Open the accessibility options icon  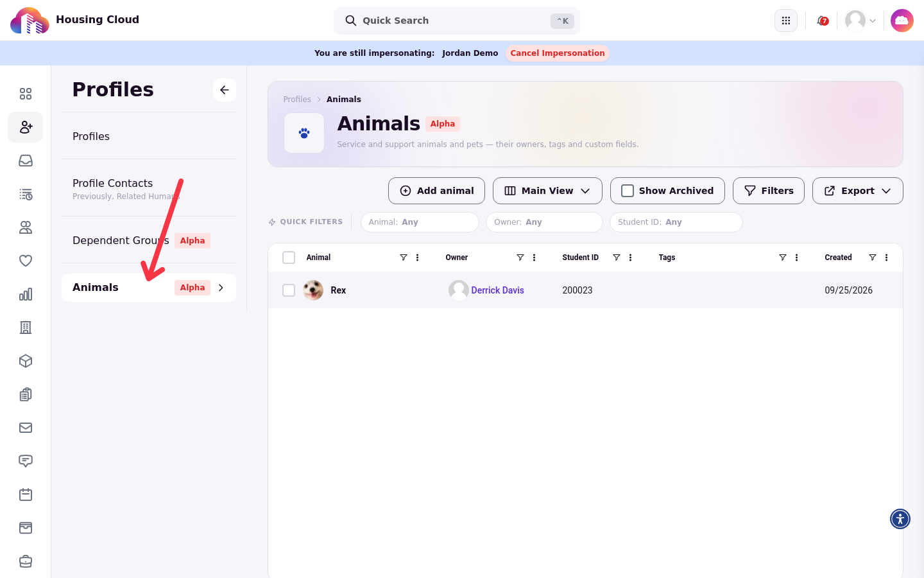click(900, 519)
